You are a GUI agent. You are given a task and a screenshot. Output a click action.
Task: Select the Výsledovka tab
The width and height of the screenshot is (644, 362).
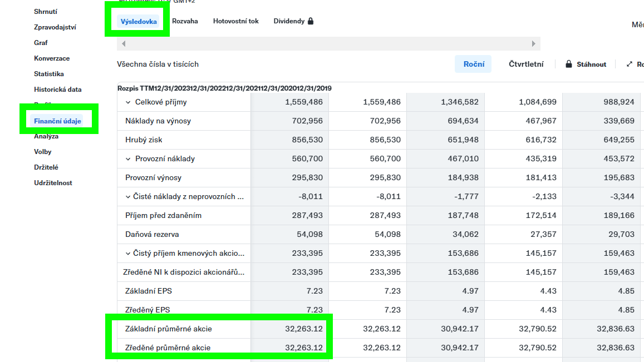(138, 21)
